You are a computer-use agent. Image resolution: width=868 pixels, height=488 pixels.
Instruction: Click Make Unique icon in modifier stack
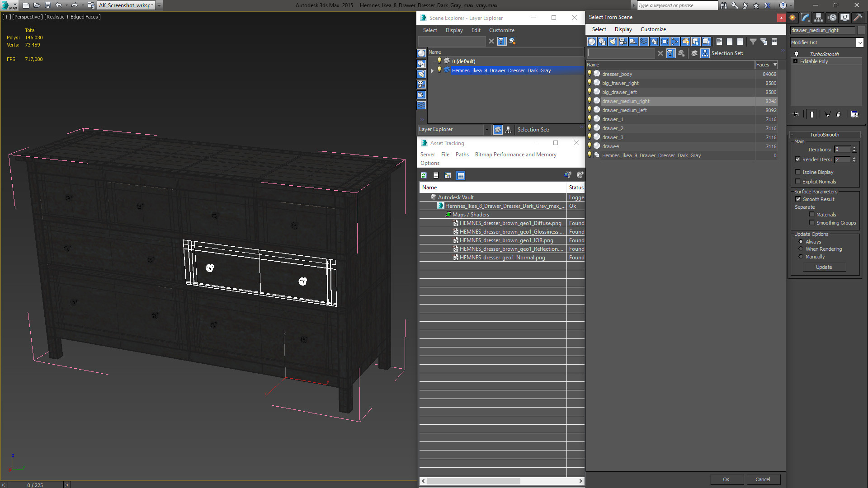[827, 114]
